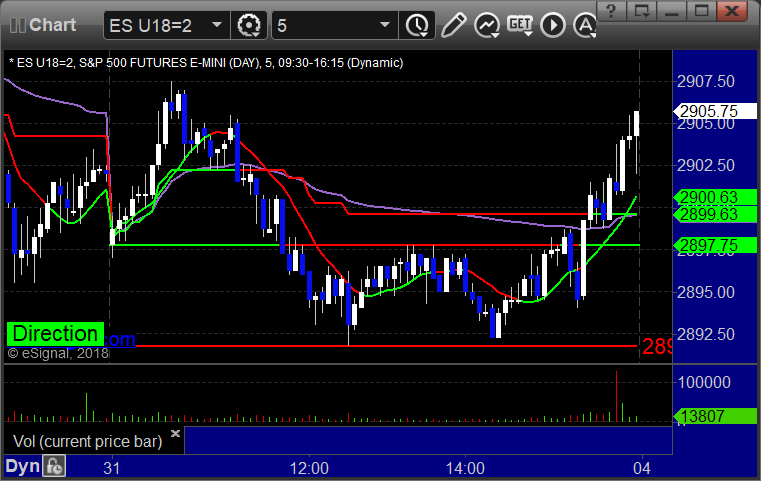
Task: Open the symbol link settings gear icon
Action: click(249, 25)
